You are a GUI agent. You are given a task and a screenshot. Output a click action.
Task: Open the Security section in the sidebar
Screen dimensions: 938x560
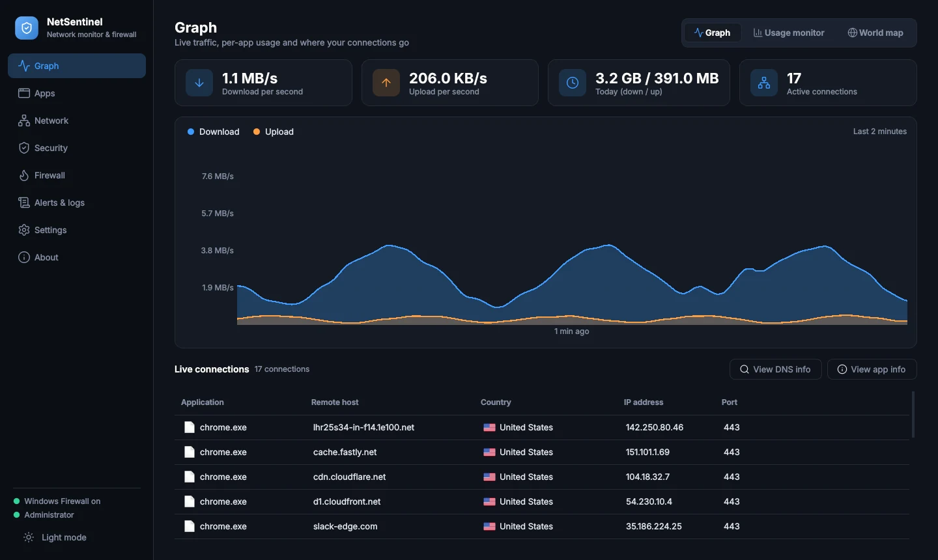point(77,148)
